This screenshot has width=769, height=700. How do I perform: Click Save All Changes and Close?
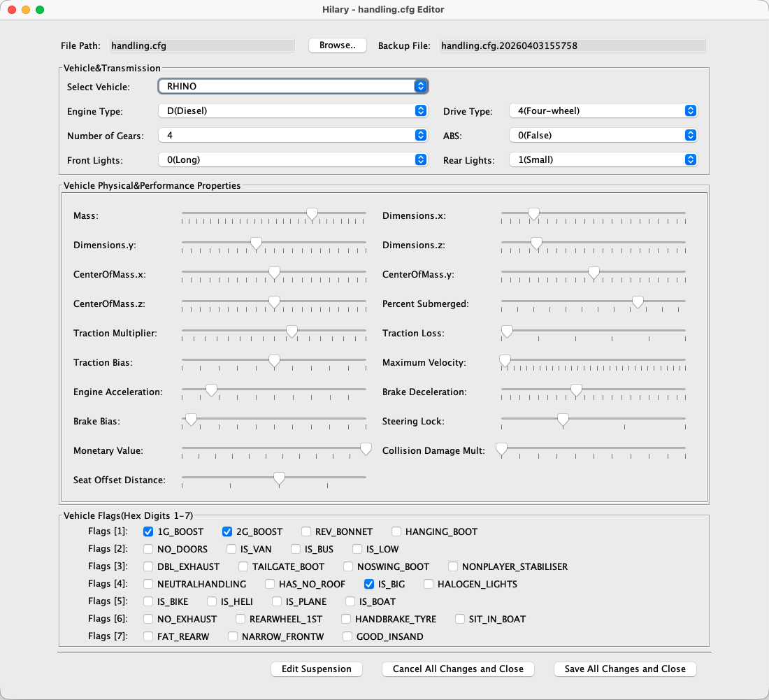(x=624, y=669)
